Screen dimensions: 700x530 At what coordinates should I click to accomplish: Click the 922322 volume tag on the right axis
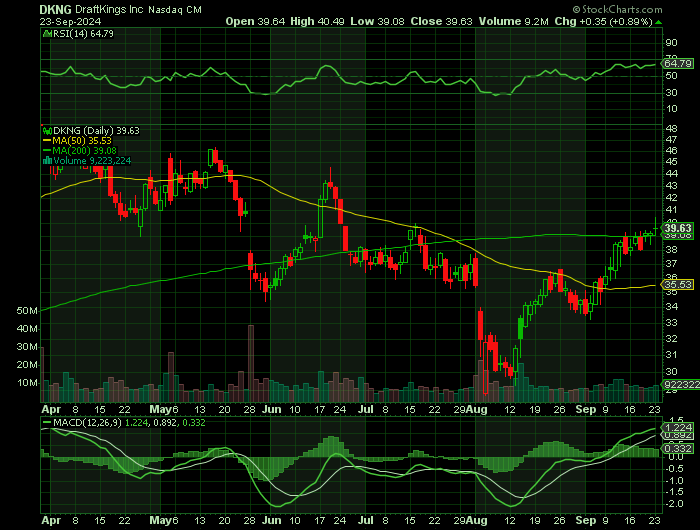coord(682,384)
